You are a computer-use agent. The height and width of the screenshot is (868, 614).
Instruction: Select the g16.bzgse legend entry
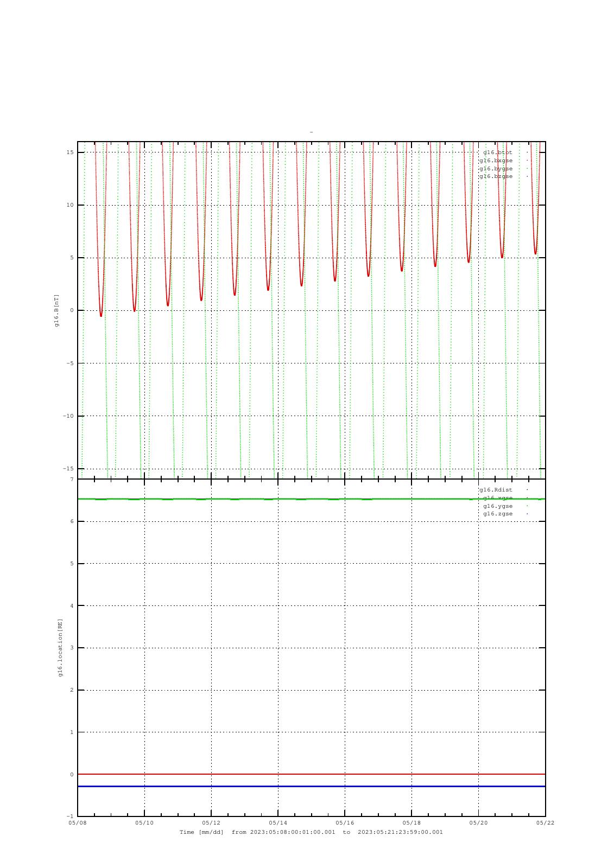(496, 176)
